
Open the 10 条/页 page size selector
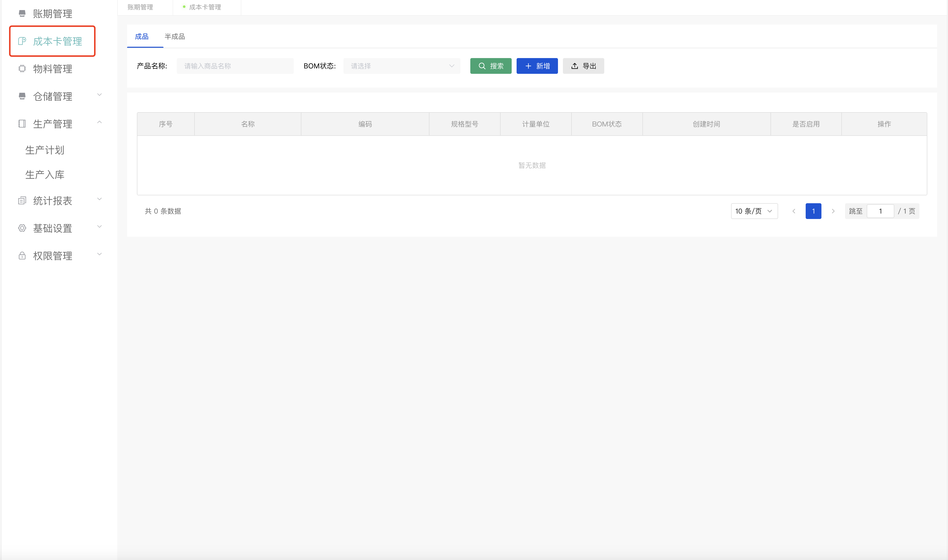pos(754,211)
